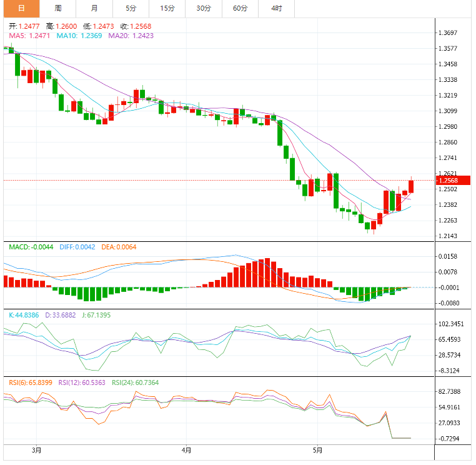Click the 1.2860 price axis label
Screen dimensions: 476x465
pyautogui.click(x=448, y=142)
